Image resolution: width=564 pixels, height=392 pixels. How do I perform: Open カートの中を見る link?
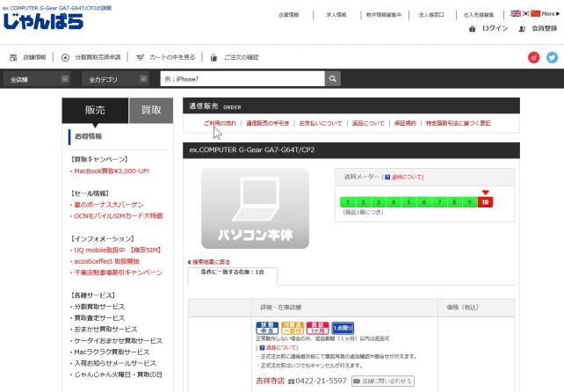pyautogui.click(x=172, y=57)
